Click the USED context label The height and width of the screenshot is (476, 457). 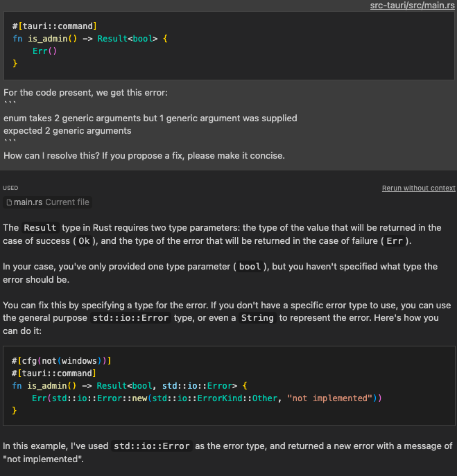[x=10, y=188]
